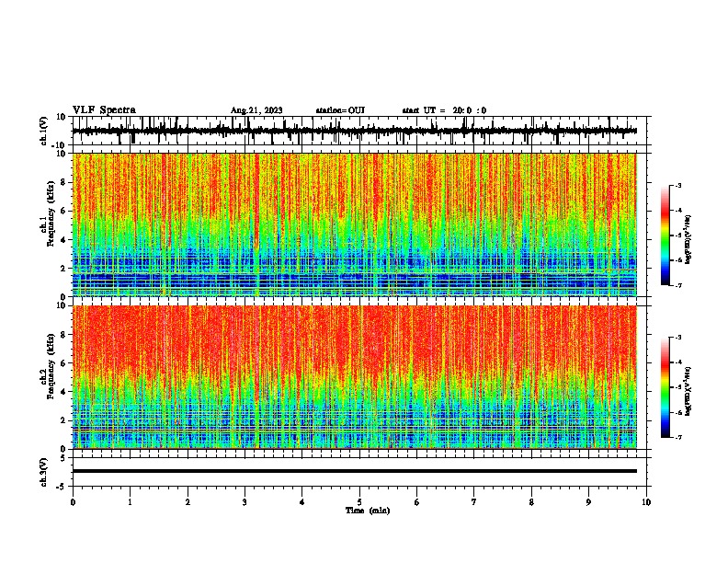This screenshot has width=728, height=563.
Task: Click the time-axis tick label "4"
Action: (x=302, y=502)
